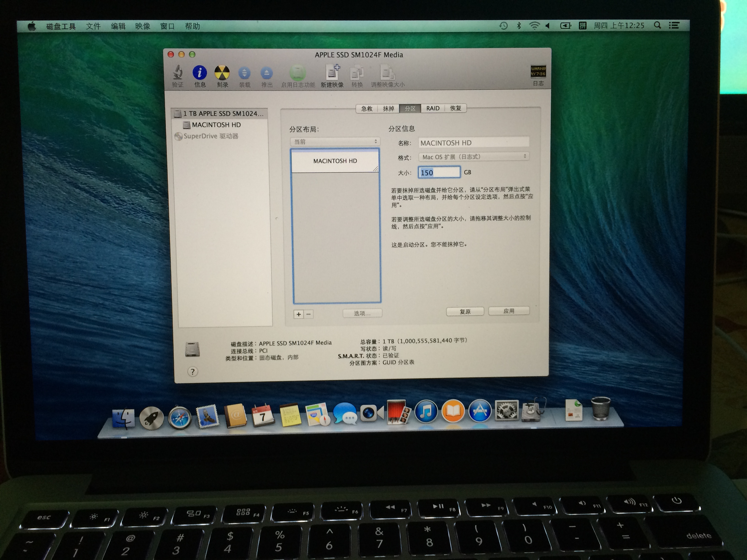The width and height of the screenshot is (747, 560).
Task: Click the 验证 (Verify) microscope icon
Action: [x=178, y=73]
